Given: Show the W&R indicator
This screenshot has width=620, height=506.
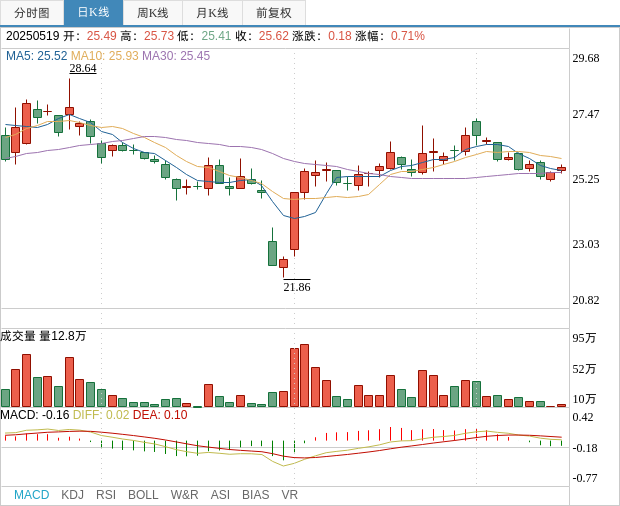Looking at the screenshot, I should click(x=184, y=495).
